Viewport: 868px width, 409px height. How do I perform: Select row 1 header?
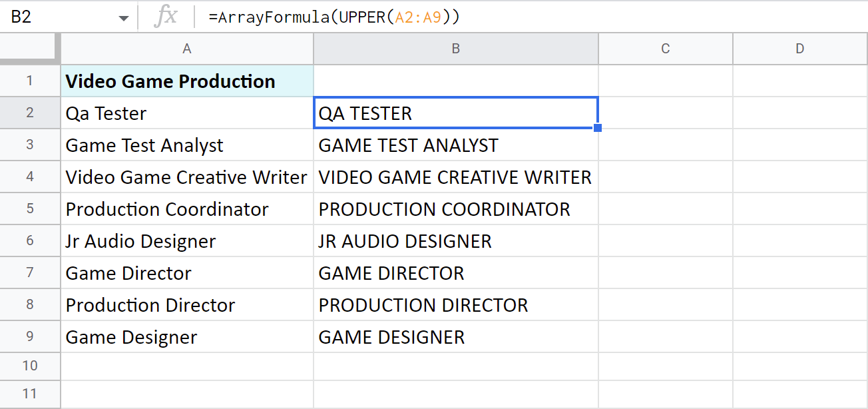point(30,81)
